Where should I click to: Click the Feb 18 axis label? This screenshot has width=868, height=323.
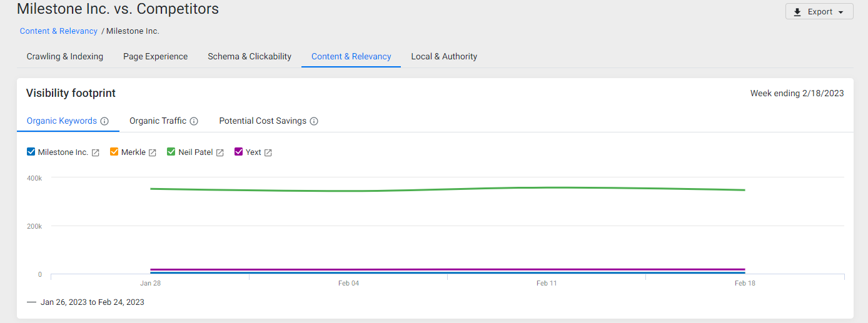[745, 283]
